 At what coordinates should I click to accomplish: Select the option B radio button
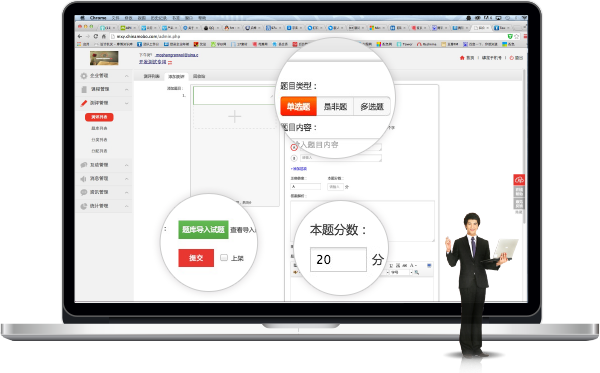pyautogui.click(x=294, y=158)
